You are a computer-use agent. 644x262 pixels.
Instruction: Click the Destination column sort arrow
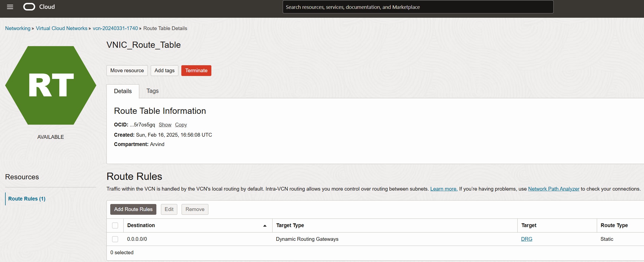tap(265, 226)
